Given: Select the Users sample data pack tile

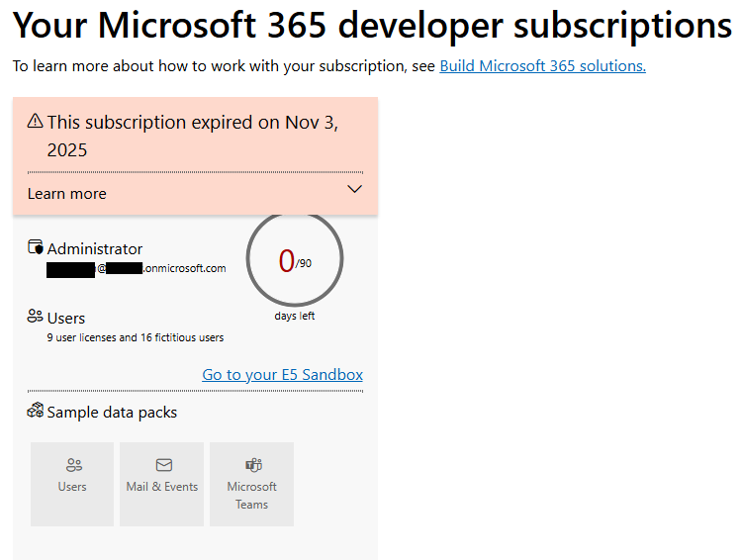Looking at the screenshot, I should pos(72,484).
